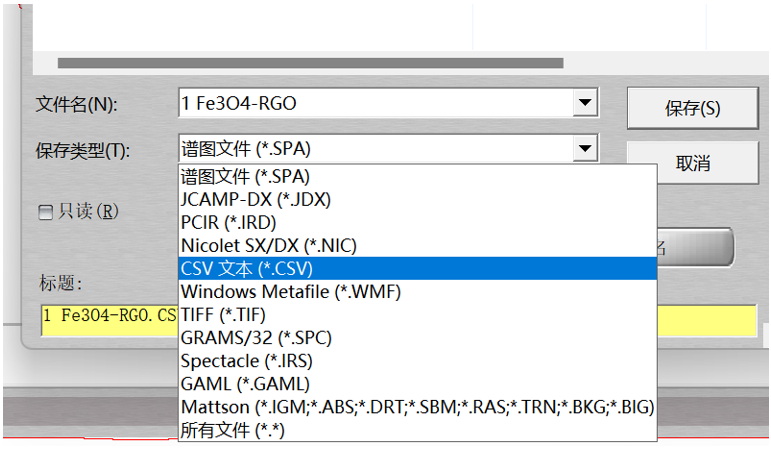
Task: Toggle the 只读(R) checkbox
Action: coord(46,212)
